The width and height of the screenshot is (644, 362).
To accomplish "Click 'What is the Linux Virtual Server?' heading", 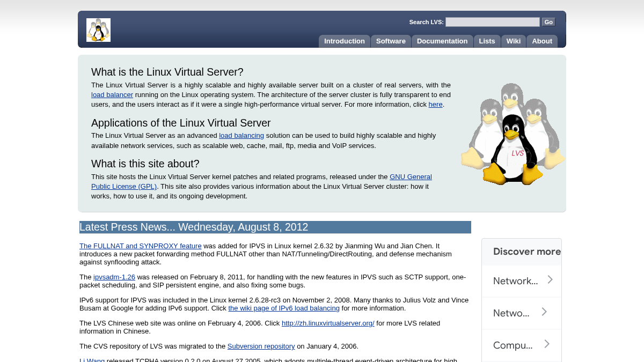I will (167, 72).
